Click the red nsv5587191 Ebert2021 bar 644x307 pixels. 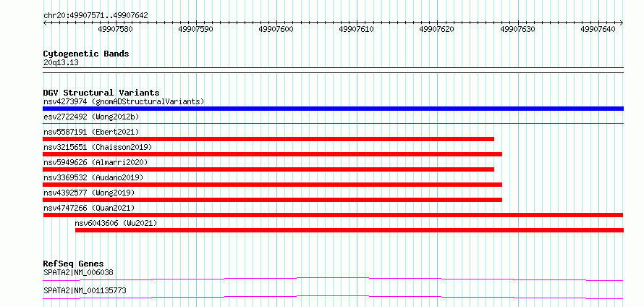[268, 139]
